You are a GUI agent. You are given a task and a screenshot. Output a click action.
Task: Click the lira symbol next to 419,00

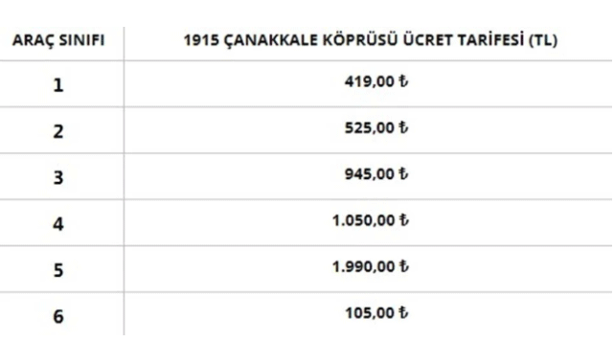click(x=403, y=81)
